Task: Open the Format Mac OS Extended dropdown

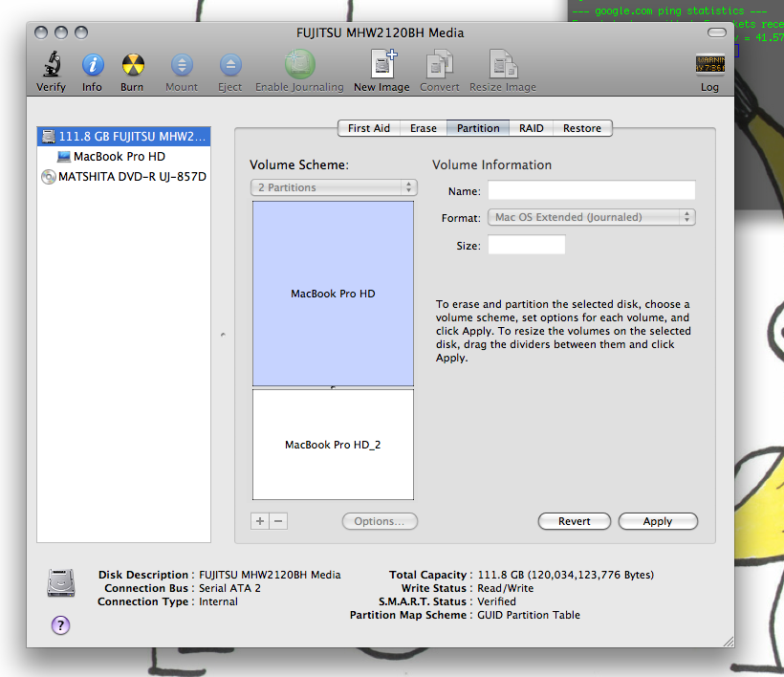Action: (x=592, y=217)
